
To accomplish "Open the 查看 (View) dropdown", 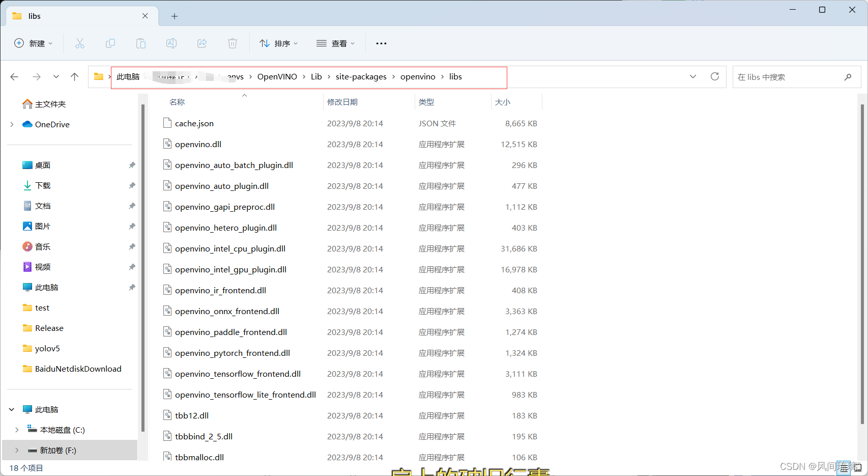I will point(335,43).
